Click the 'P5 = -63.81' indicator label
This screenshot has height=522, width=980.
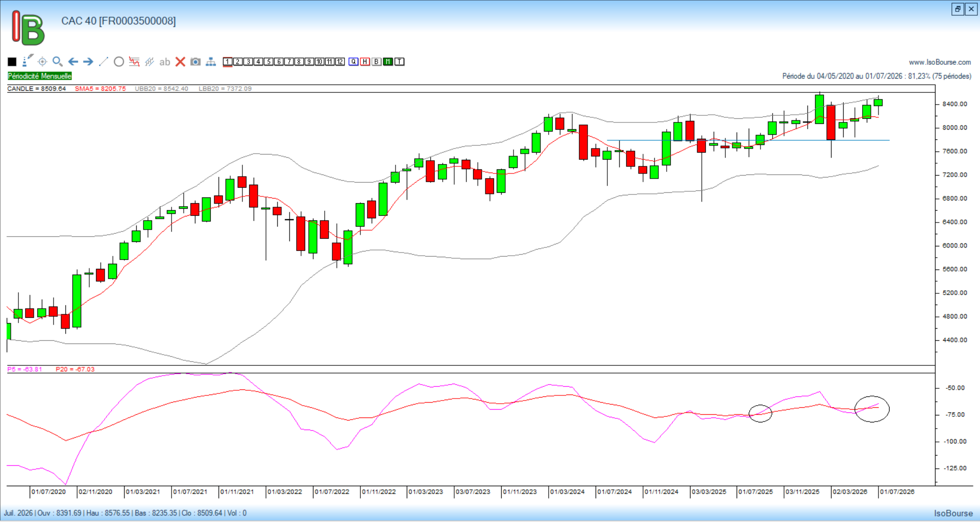[x=25, y=369]
